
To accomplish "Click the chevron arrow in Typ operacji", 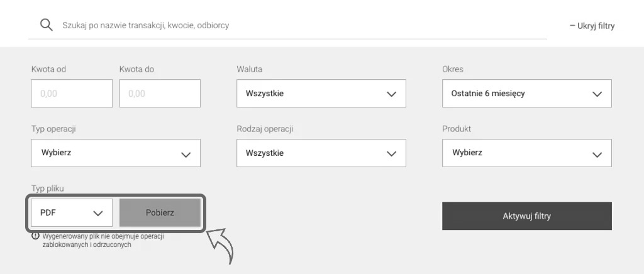I will (x=186, y=154).
